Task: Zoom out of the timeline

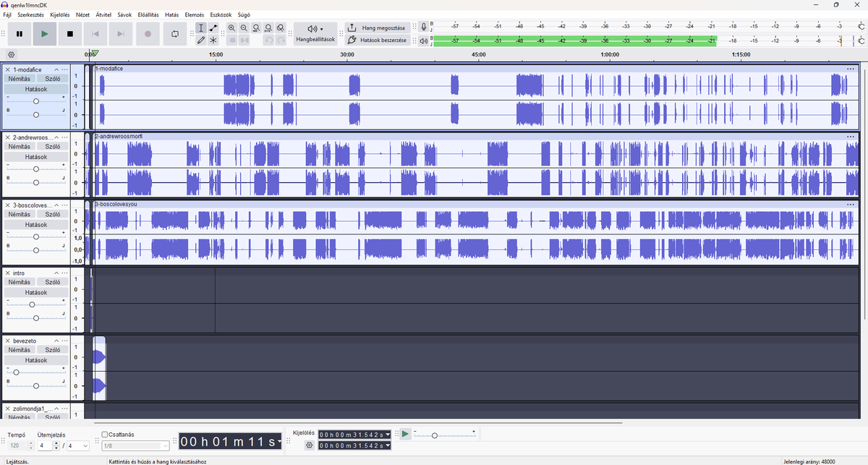Action: 244,27
